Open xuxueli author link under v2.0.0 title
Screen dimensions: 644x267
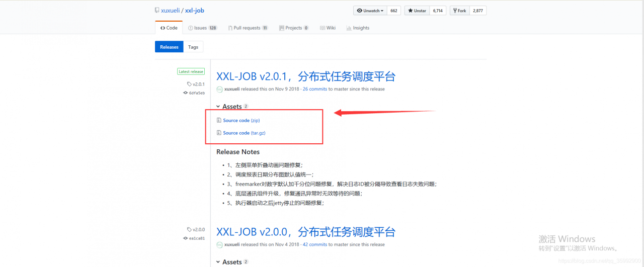coord(232,244)
